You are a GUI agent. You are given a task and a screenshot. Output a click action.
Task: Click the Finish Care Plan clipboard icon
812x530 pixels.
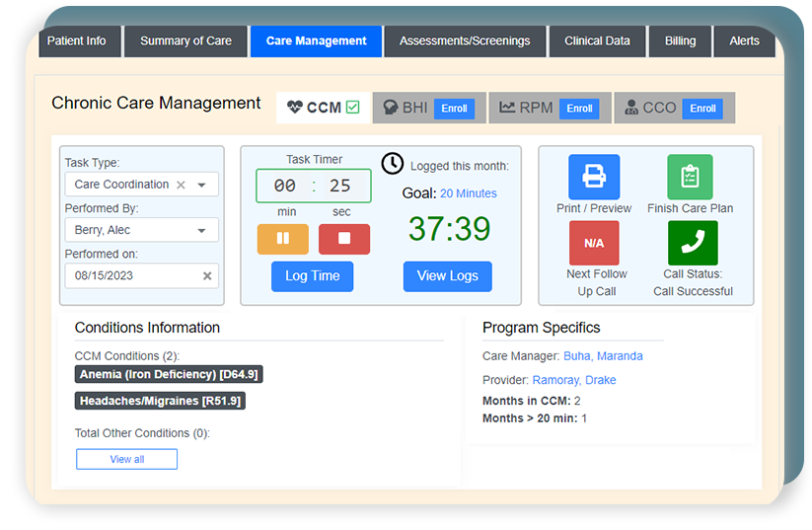click(x=690, y=177)
